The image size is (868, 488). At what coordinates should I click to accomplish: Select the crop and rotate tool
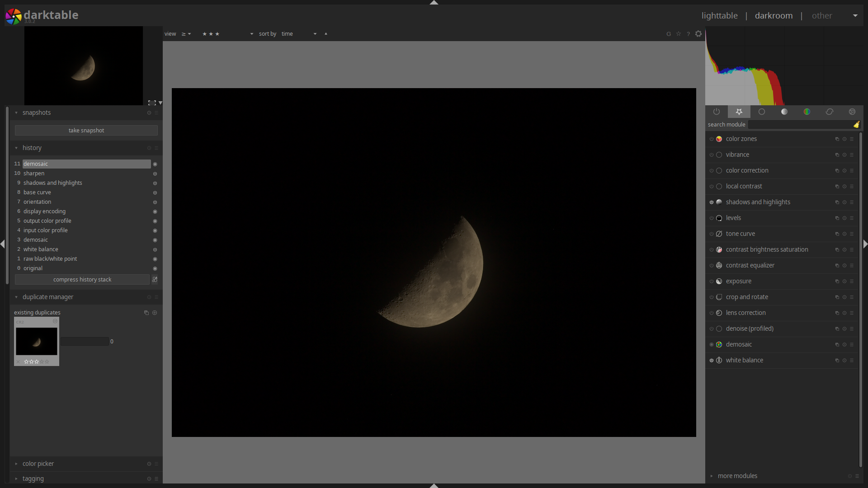tap(746, 297)
